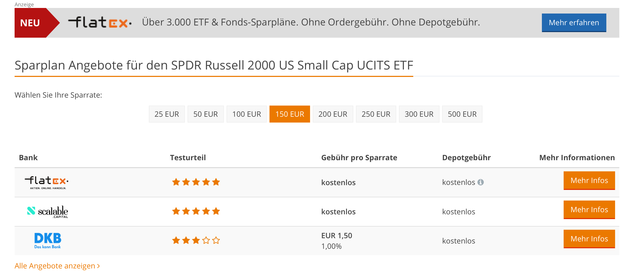Open Mehr Infos for DKB
The width and height of the screenshot is (644, 274).
point(589,239)
